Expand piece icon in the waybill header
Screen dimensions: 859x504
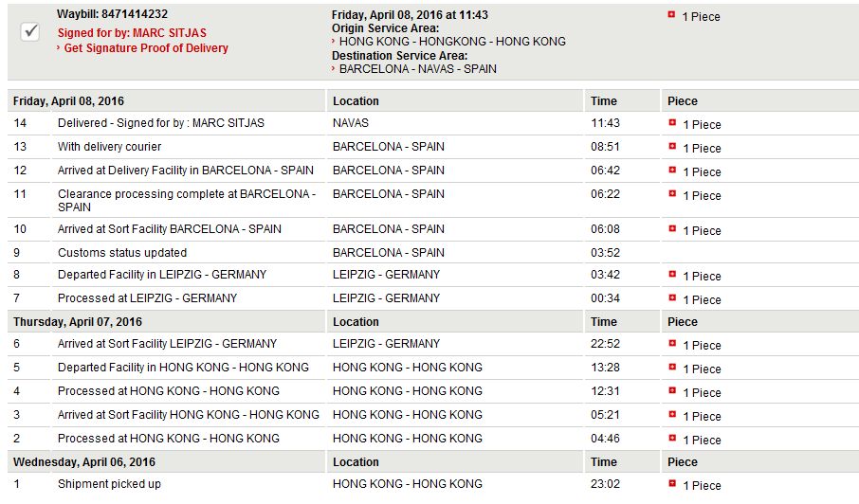pos(671,15)
